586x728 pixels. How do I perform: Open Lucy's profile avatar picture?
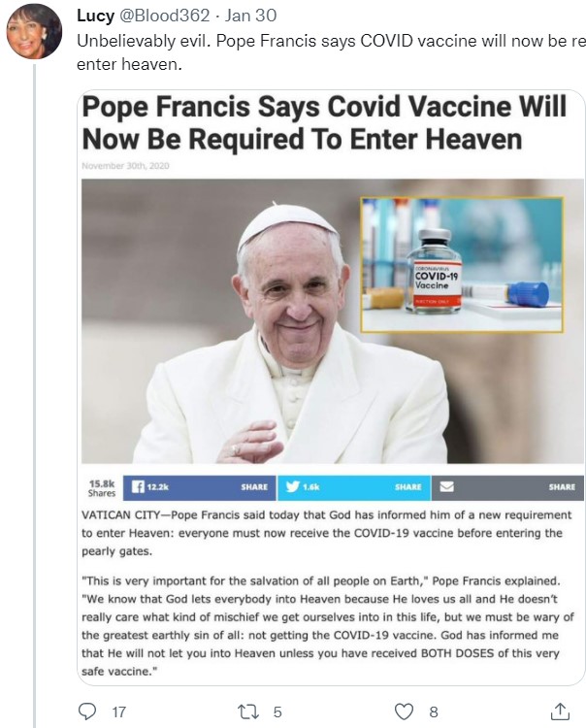click(x=34, y=32)
